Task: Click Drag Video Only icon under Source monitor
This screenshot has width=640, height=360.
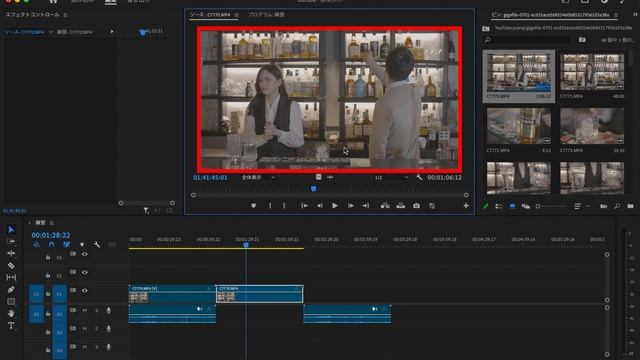Action: 318,177
